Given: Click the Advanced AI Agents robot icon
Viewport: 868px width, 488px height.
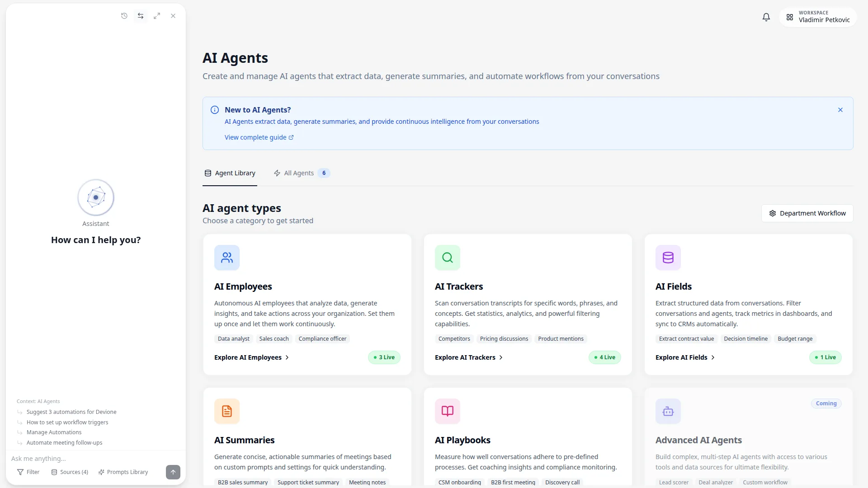Looking at the screenshot, I should pos(668,411).
